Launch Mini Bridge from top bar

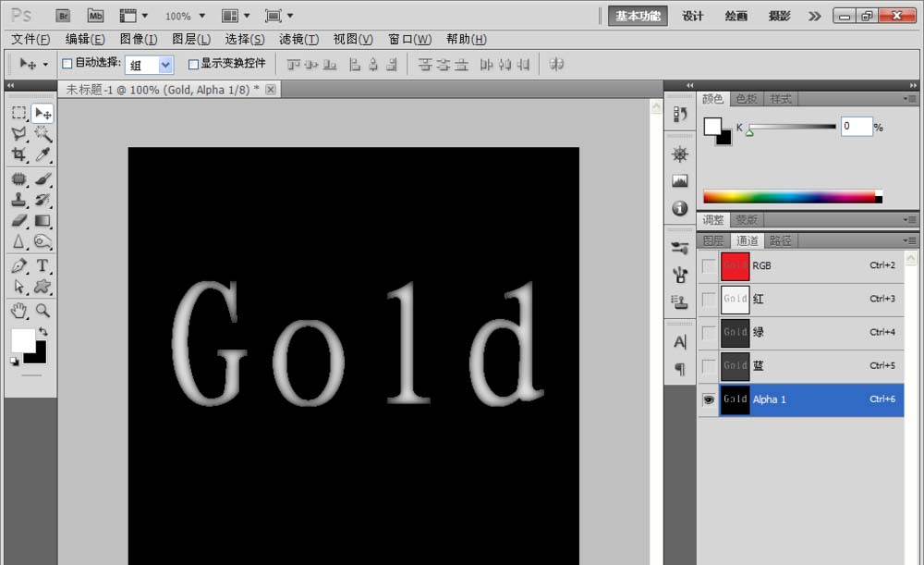pos(95,16)
